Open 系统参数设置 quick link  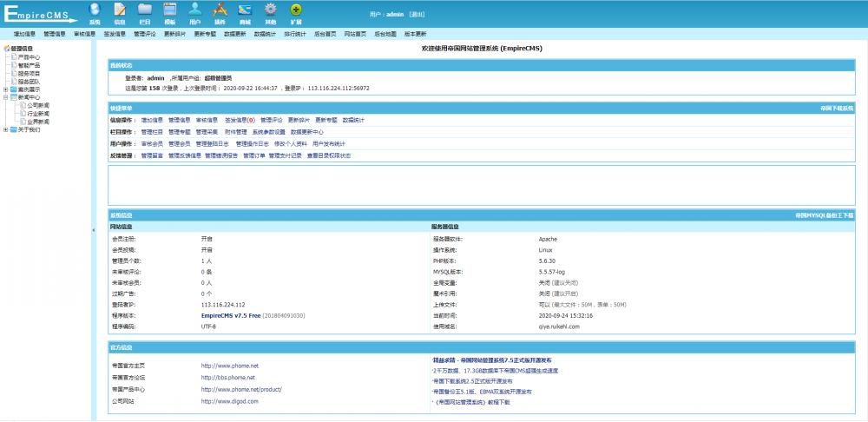pos(269,132)
